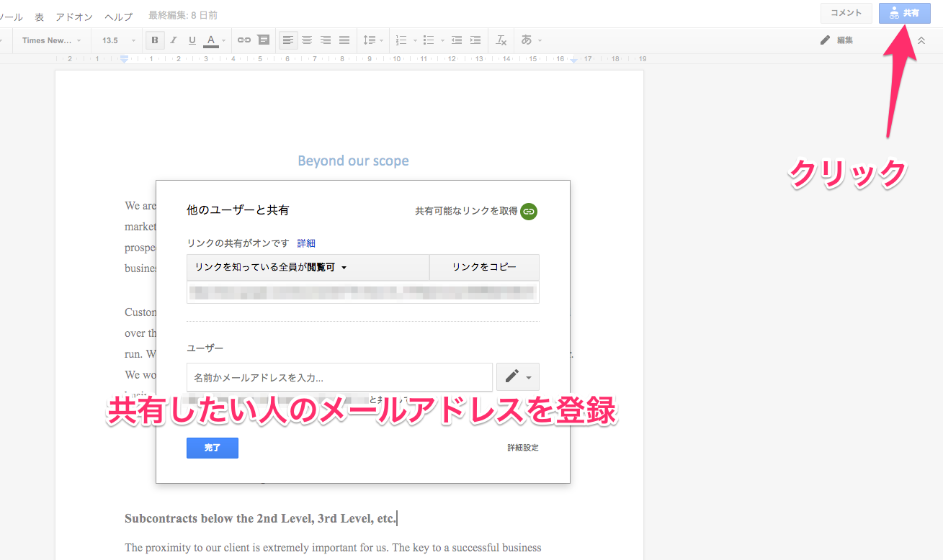Click the green shareable link icon

(x=529, y=211)
